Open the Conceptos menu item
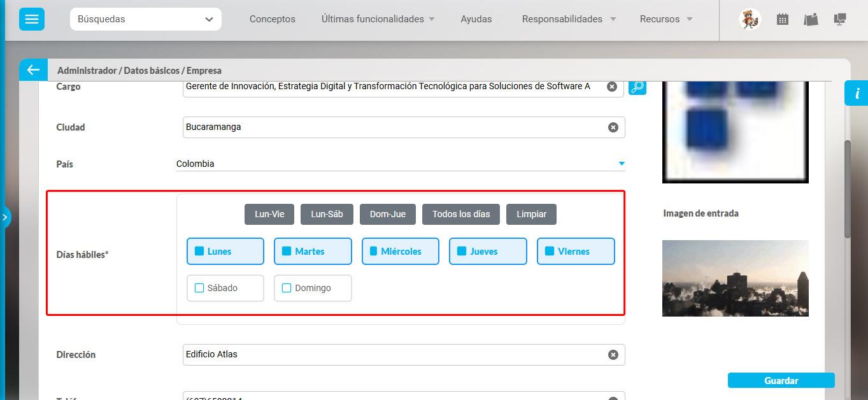 [272, 19]
